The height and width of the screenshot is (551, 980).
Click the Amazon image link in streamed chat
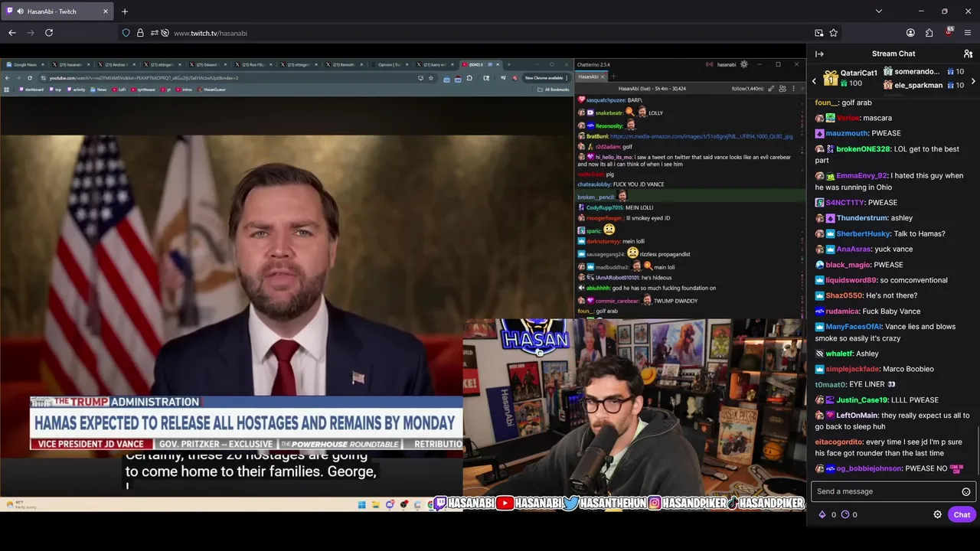click(701, 136)
